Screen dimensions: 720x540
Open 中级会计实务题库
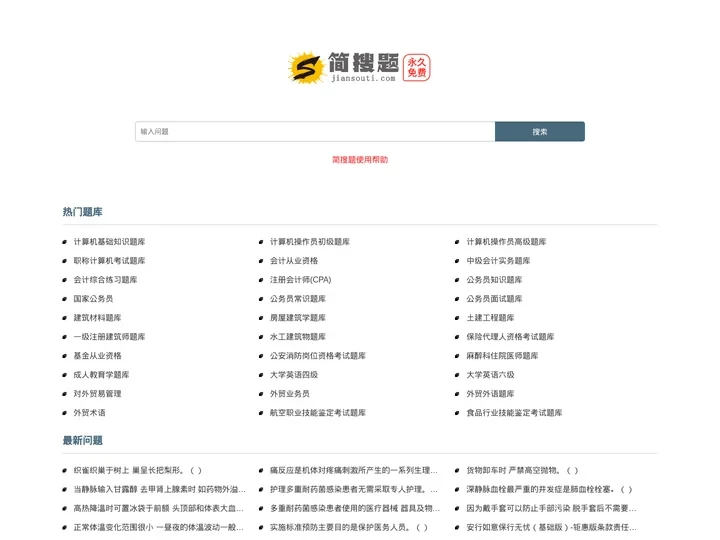(498, 260)
